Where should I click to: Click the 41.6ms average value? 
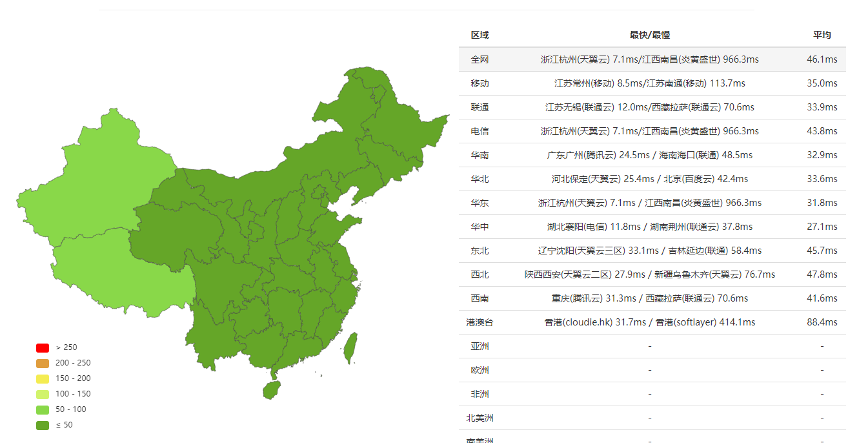coord(822,298)
